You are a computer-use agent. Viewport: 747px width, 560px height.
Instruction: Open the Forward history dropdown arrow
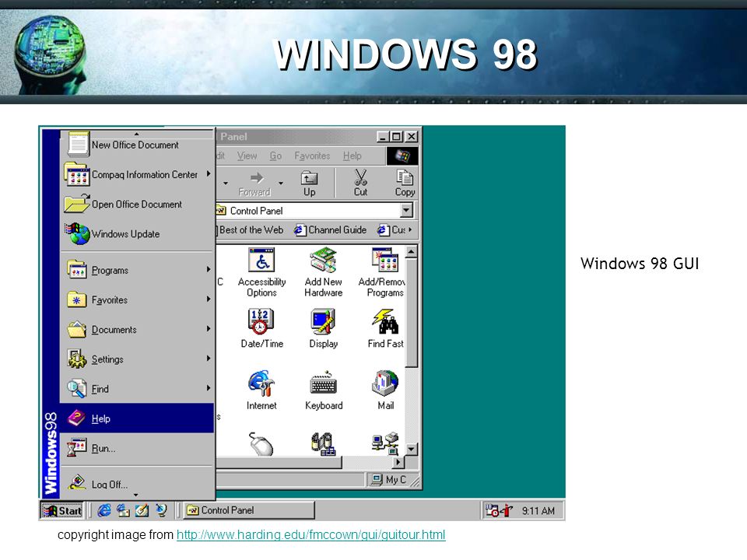tap(281, 183)
